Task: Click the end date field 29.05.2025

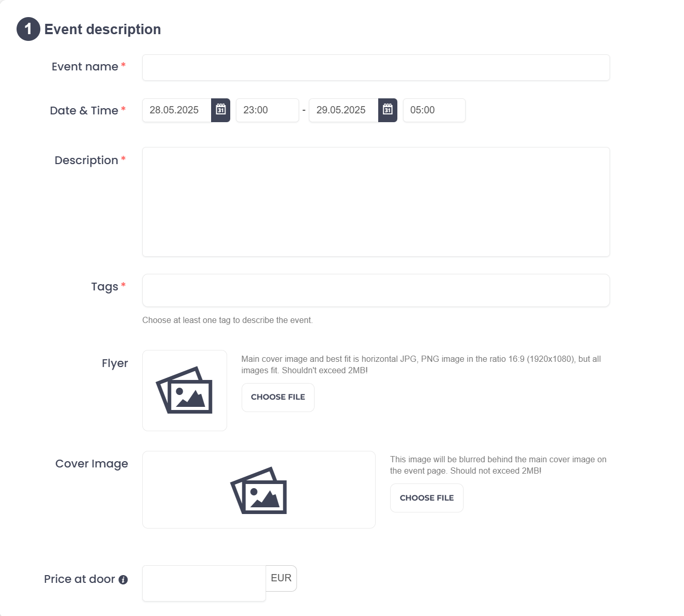Action: tap(343, 110)
